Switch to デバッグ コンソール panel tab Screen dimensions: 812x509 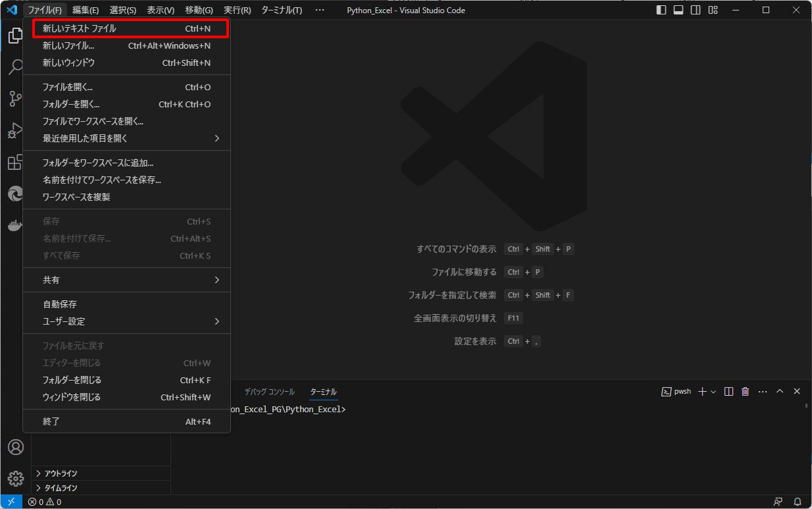point(270,392)
